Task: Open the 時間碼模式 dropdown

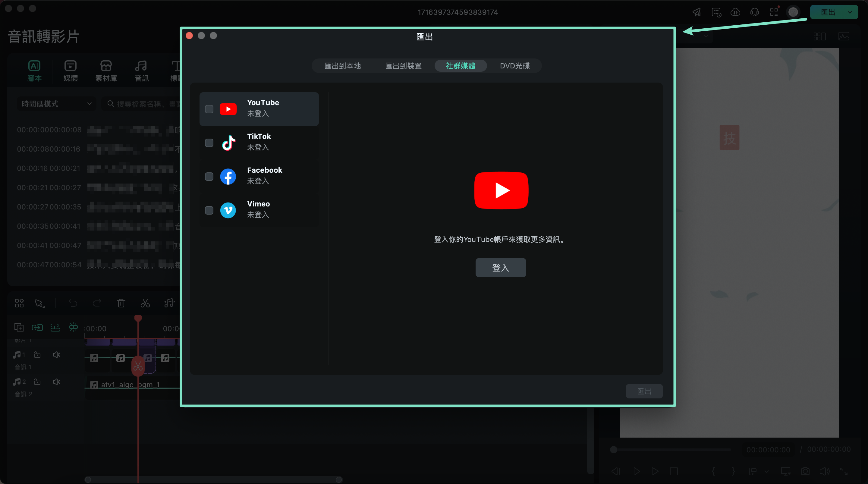Action: click(56, 104)
